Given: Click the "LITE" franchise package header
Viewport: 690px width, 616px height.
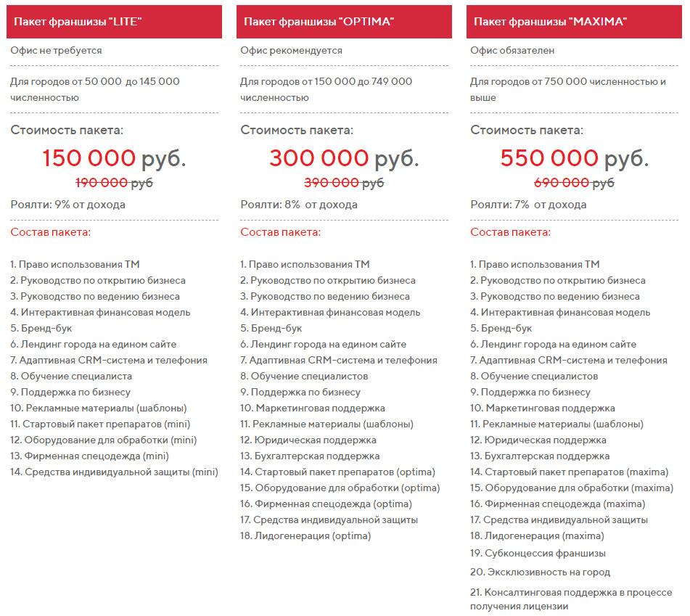Looking at the screenshot, I should tap(114, 22).
